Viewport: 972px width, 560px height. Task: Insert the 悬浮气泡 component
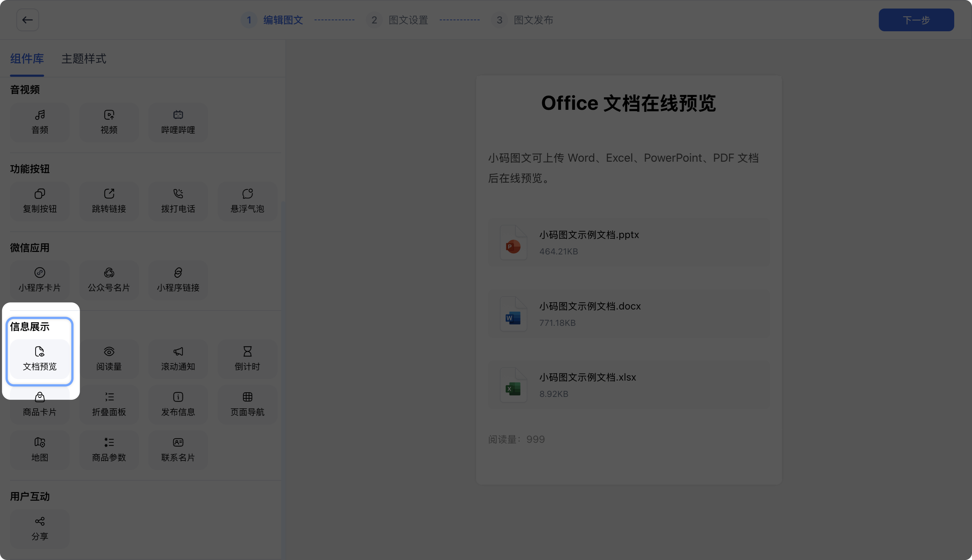click(247, 201)
